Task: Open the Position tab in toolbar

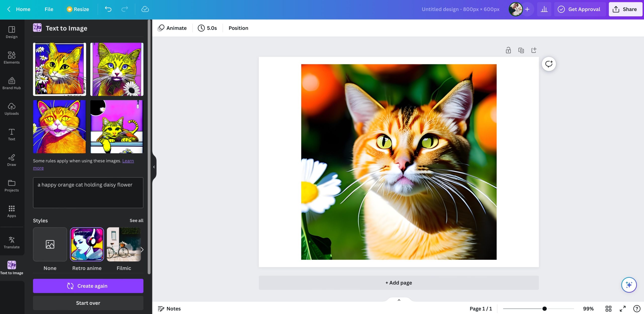Action: tap(238, 28)
